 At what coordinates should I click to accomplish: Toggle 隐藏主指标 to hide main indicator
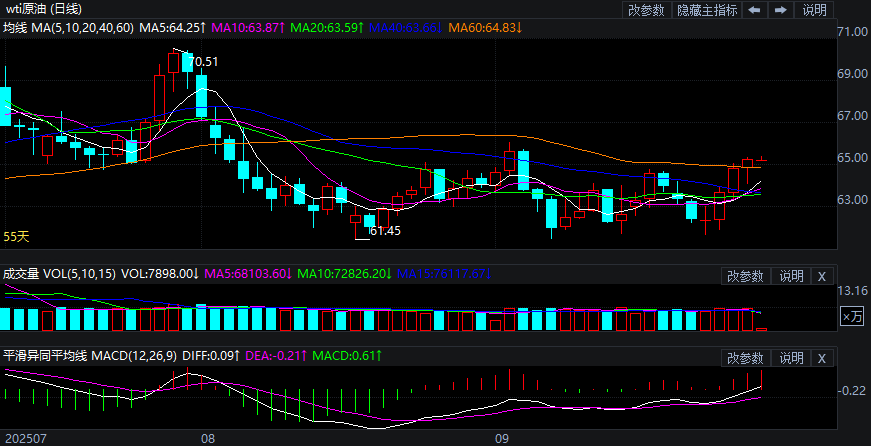pos(707,10)
